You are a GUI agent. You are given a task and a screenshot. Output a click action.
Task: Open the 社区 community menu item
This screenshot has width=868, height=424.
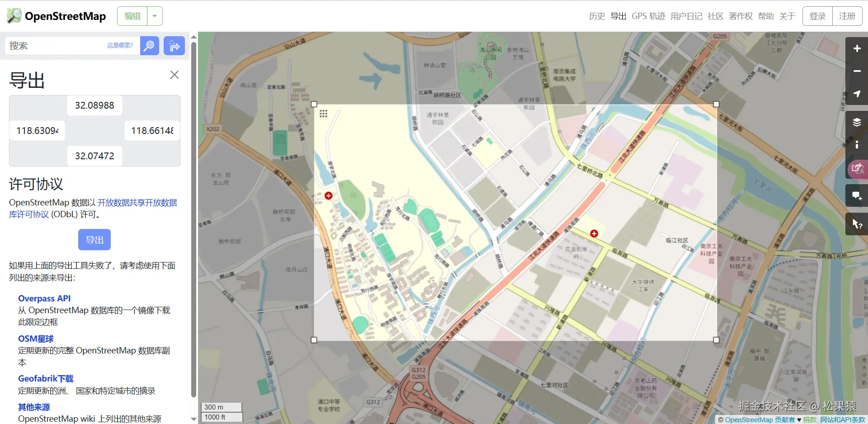tap(716, 16)
